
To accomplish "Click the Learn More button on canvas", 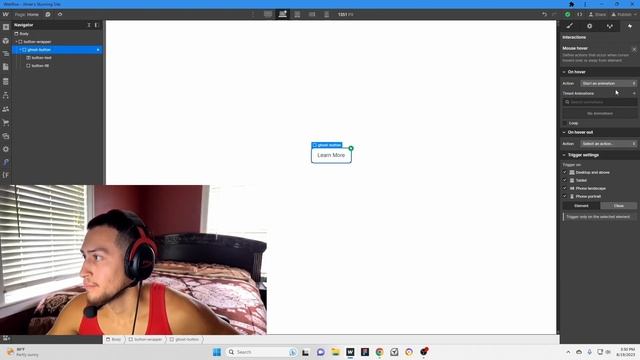I will (x=331, y=155).
